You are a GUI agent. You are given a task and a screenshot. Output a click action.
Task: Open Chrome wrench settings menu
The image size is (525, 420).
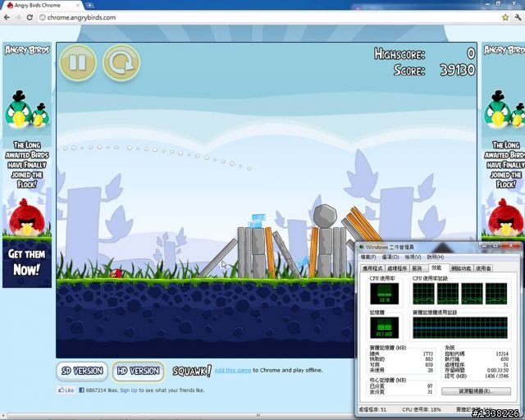(x=518, y=17)
